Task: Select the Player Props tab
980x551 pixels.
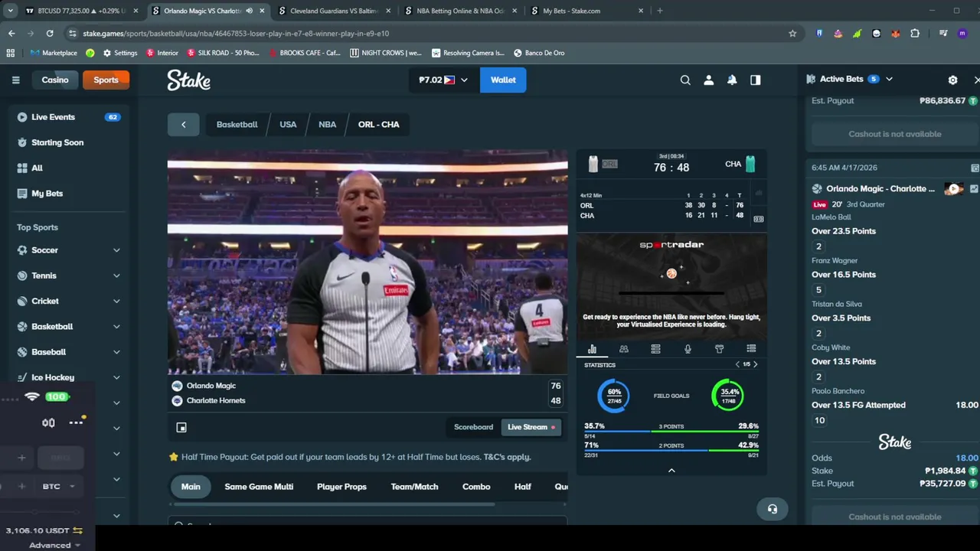Action: point(341,487)
